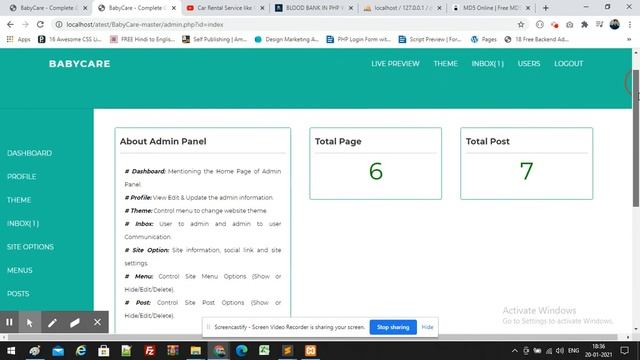Open Microsoft Store from taskbar
The width and height of the screenshot is (640, 360).
click(104, 351)
